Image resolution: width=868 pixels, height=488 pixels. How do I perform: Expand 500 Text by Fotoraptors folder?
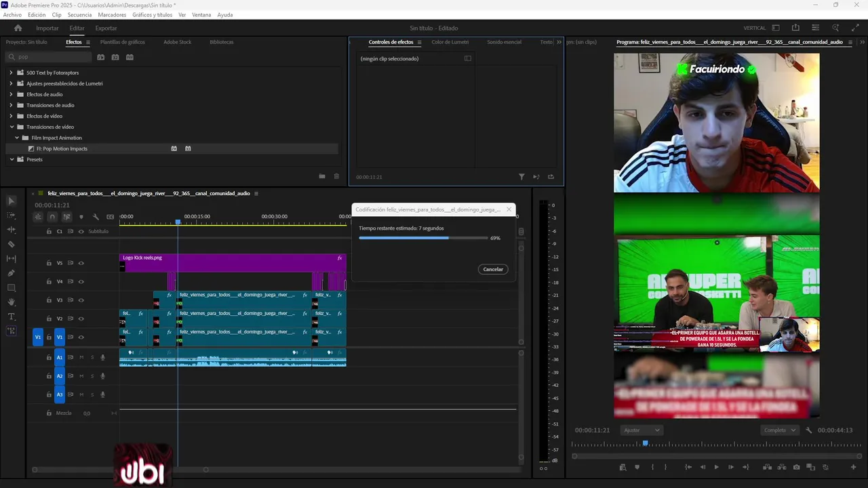click(12, 73)
